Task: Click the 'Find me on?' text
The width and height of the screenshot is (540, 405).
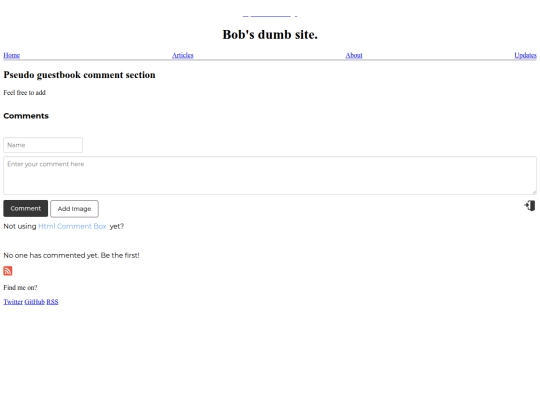Action: click(x=20, y=288)
